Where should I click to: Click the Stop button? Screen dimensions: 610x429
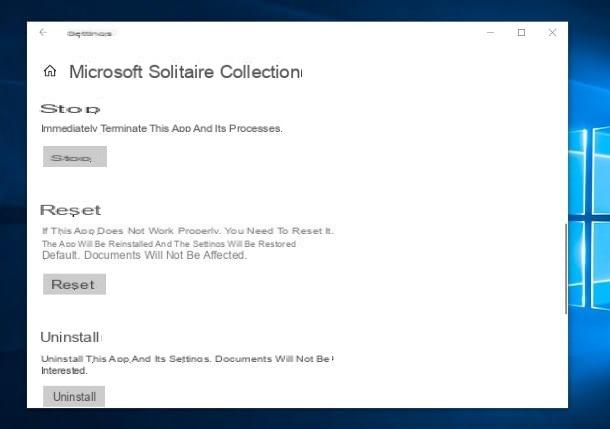coord(75,157)
